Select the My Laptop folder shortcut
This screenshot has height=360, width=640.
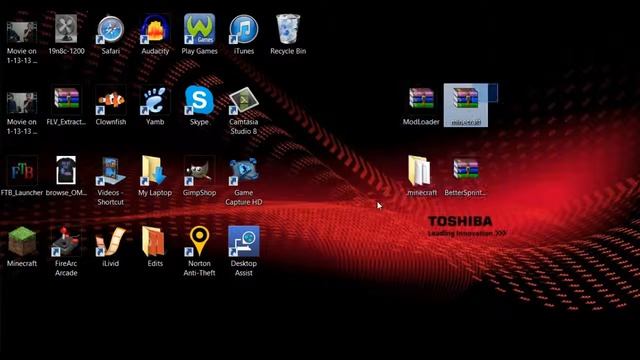[155, 171]
